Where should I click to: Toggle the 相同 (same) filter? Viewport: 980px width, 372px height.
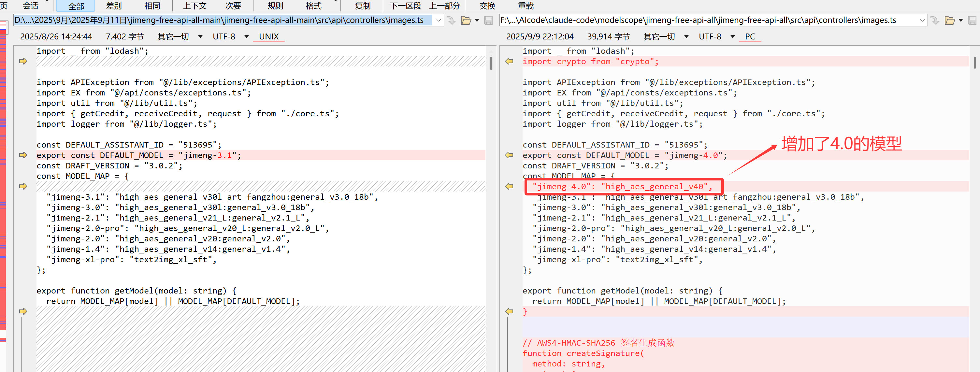(152, 6)
